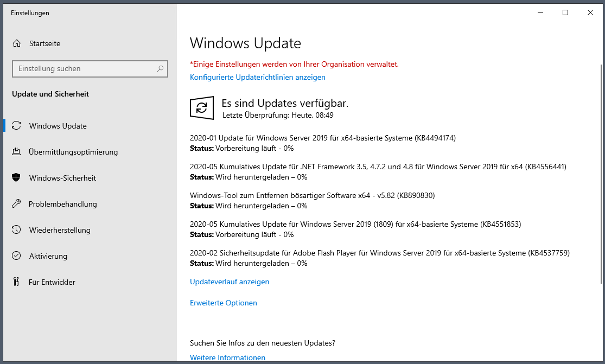Go to Windows-Sicherheit section
Screen dimensions: 605x364
point(62,178)
